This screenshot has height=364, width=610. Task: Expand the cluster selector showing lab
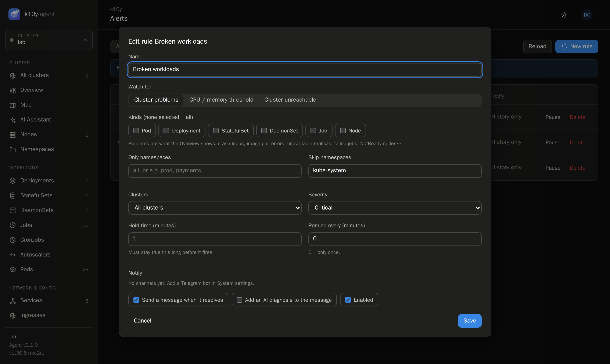[x=49, y=40]
